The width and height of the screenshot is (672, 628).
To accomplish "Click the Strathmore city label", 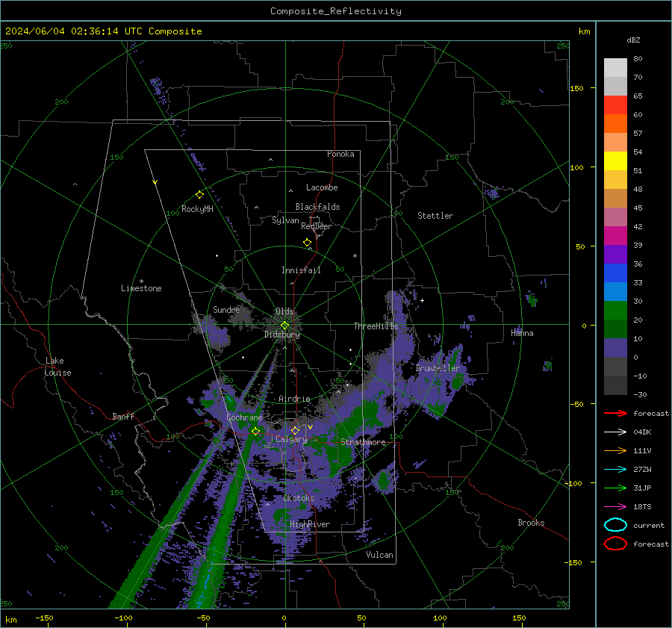I will [x=363, y=442].
